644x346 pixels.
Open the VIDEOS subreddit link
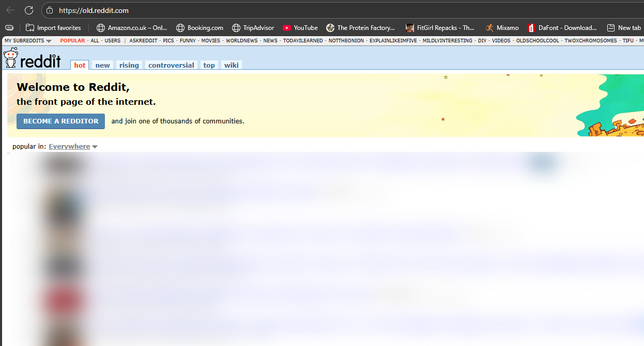point(501,41)
